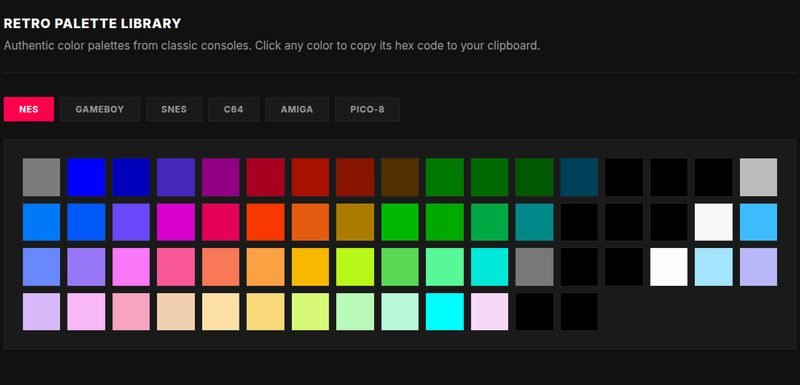Viewport: 800px width, 385px height.
Task: Select the mint green swatch in the third row
Action: 445,267
